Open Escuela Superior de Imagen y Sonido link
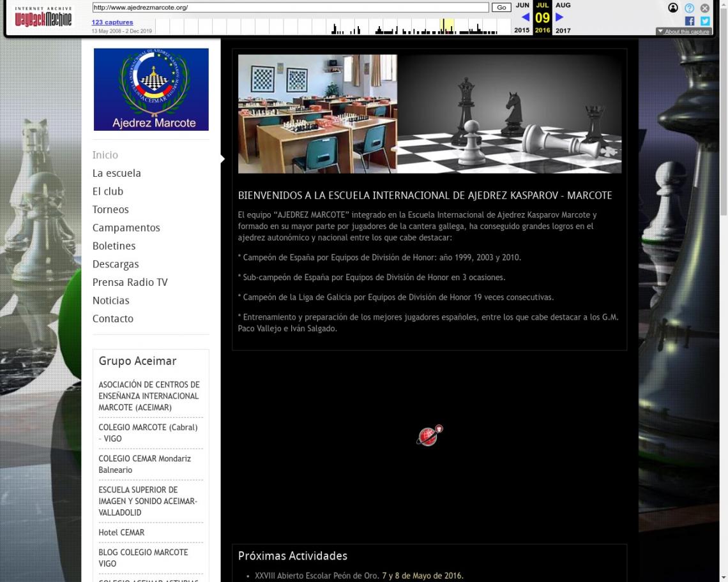This screenshot has height=582, width=728. (x=148, y=501)
